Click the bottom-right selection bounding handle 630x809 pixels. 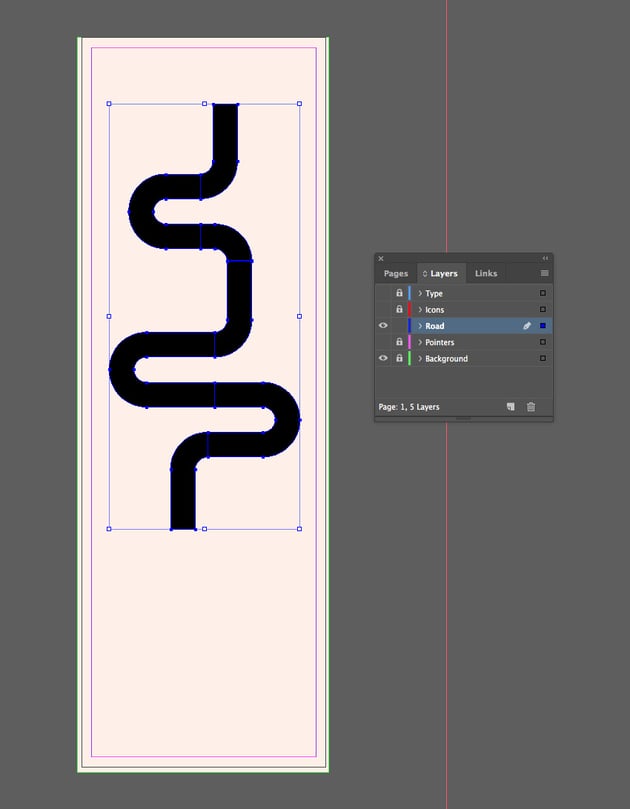pos(299,529)
